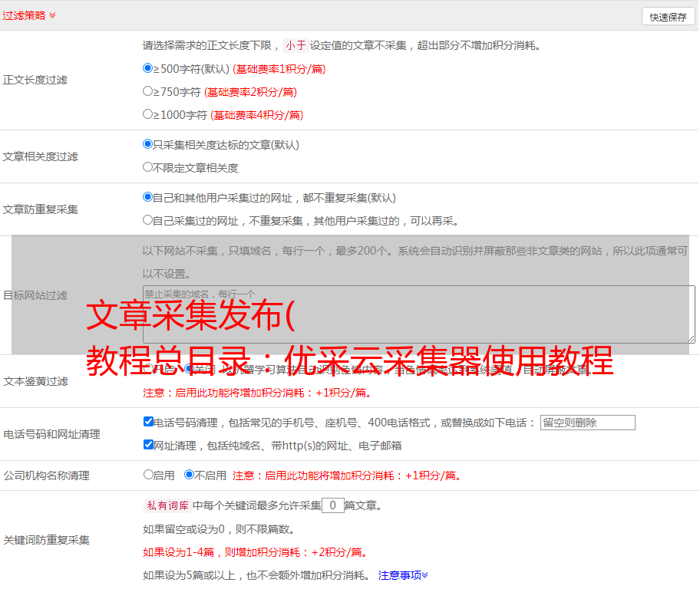Click the 私有词库 tag

[x=166, y=505]
